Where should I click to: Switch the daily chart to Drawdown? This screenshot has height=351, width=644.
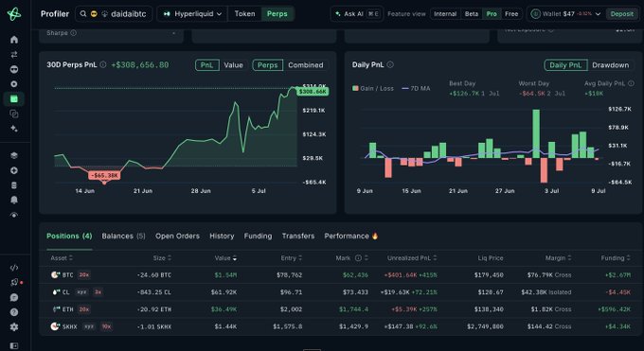tap(610, 65)
